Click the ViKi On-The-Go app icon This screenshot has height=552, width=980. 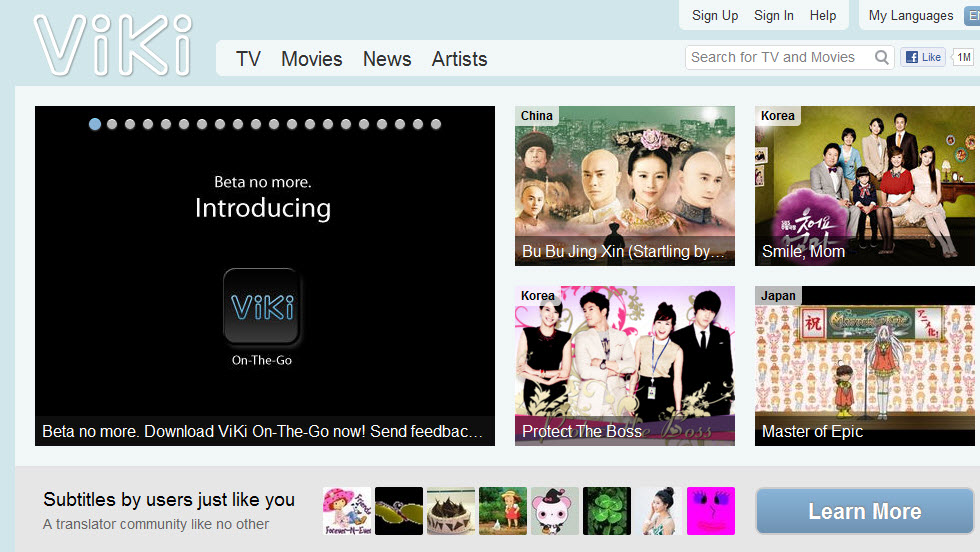(262, 307)
